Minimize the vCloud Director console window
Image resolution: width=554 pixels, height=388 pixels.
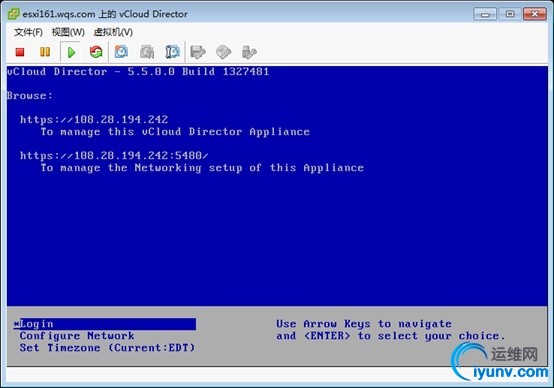pos(485,14)
